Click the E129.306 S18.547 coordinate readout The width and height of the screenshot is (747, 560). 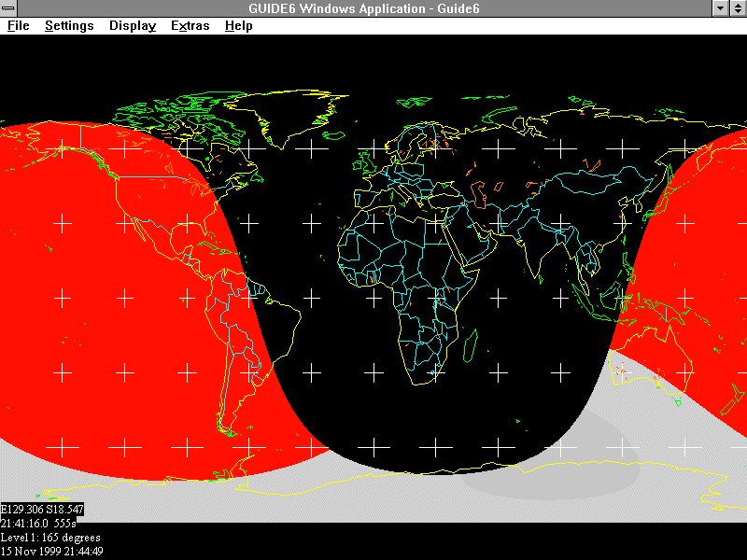pos(42,511)
